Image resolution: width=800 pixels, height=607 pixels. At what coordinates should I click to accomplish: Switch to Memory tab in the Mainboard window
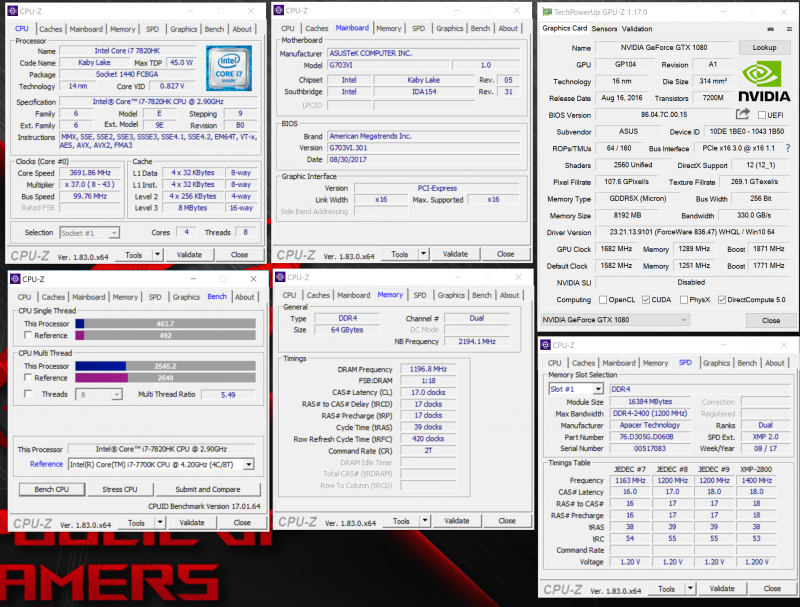coord(389,29)
